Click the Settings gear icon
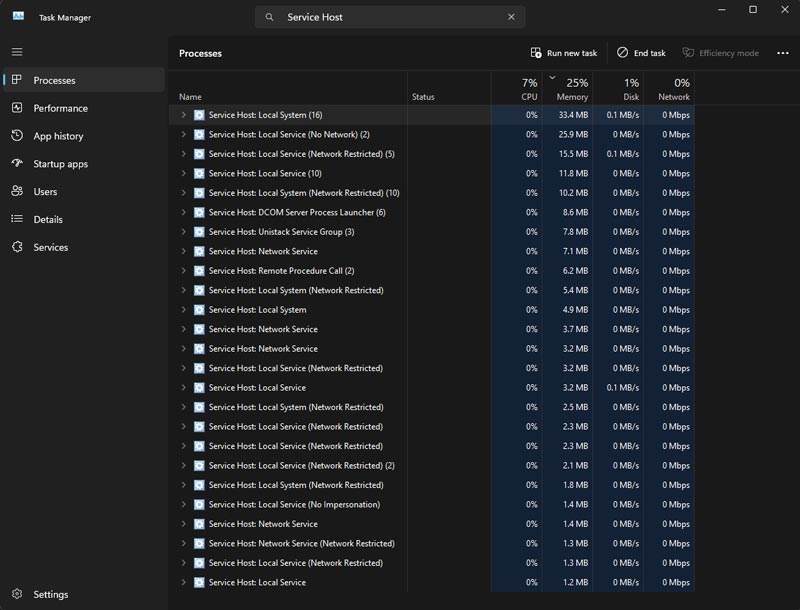 coord(17,594)
